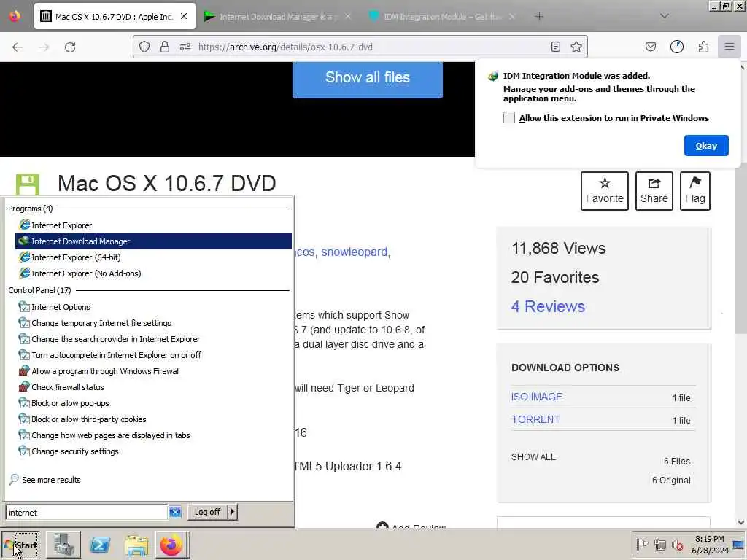Close the Mac OS X 10.6.7 DVD tab
The height and width of the screenshot is (560, 747).
click(184, 16)
